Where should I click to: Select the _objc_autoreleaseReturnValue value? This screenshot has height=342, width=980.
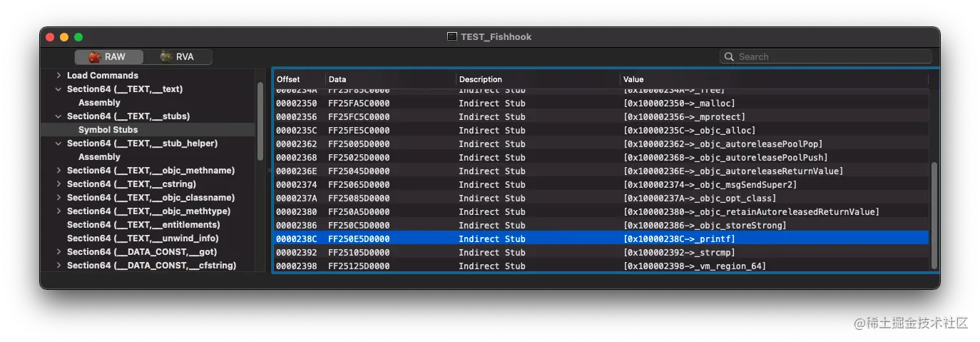[733, 171]
